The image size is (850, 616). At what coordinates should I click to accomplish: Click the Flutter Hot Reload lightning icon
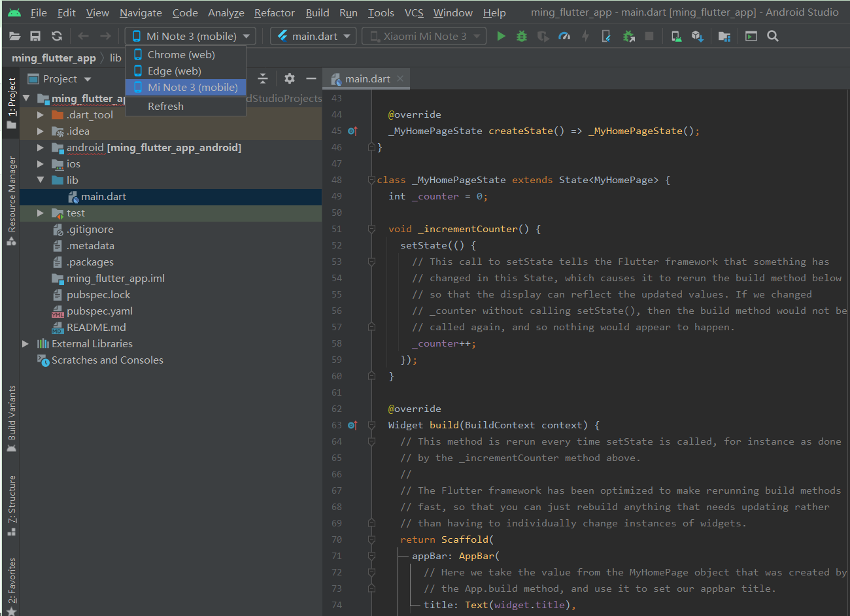coord(585,37)
